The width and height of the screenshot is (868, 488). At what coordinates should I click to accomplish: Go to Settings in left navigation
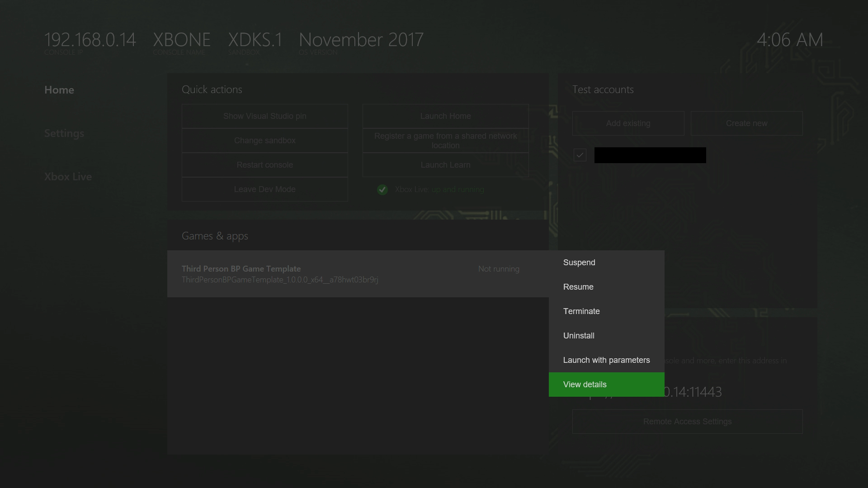tap(64, 133)
